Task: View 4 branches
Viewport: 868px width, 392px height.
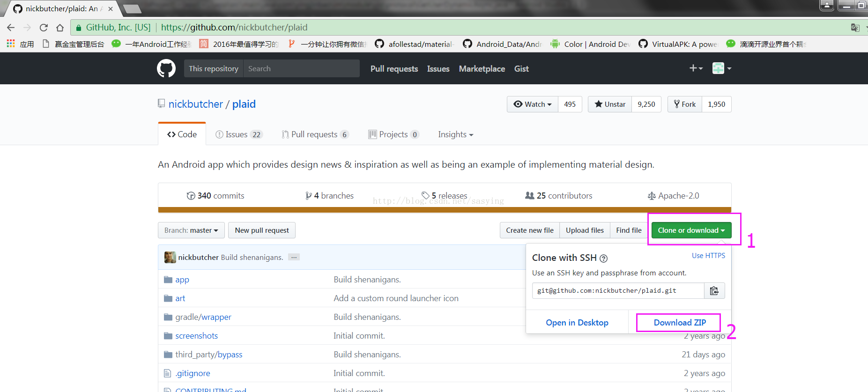Action: tap(329, 196)
